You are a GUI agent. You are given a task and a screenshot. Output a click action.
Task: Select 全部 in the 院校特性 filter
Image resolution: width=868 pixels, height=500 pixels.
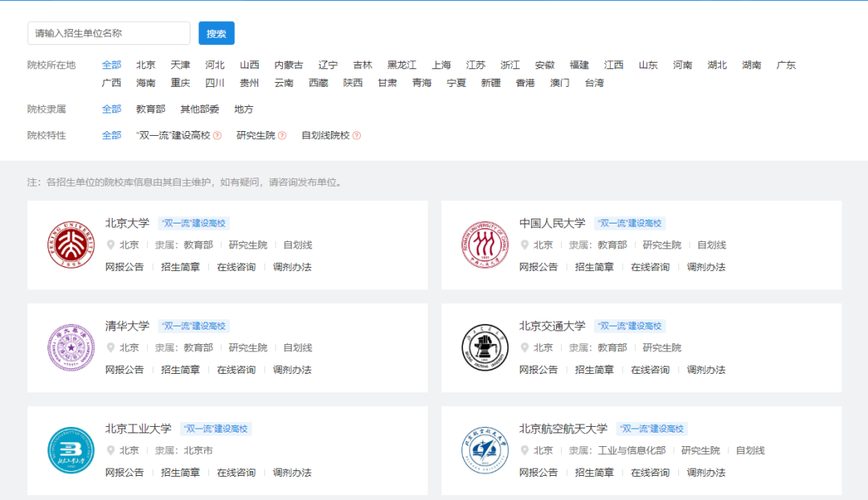click(x=111, y=136)
